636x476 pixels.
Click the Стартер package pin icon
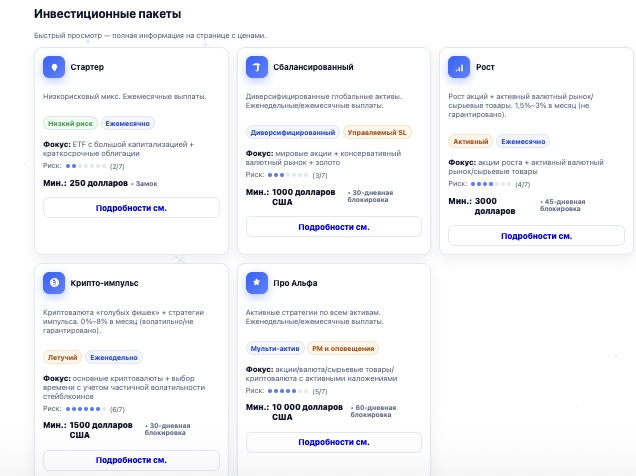(54, 67)
